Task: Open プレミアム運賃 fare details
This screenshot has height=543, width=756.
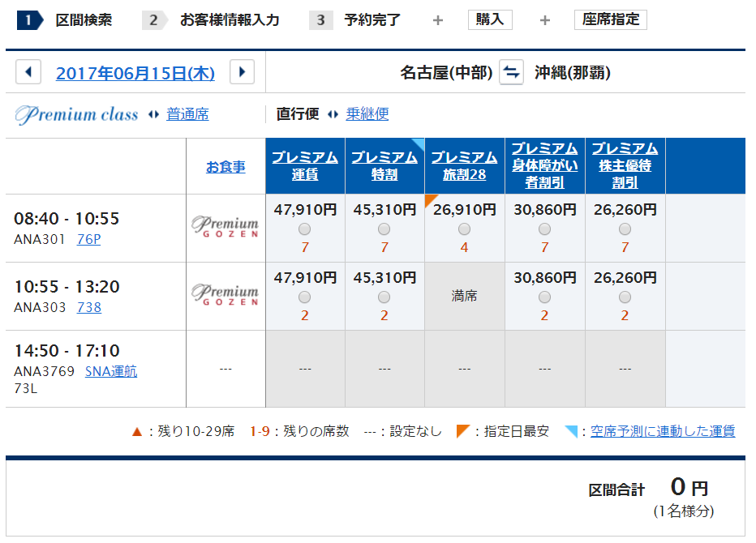Action: pyautogui.click(x=305, y=166)
